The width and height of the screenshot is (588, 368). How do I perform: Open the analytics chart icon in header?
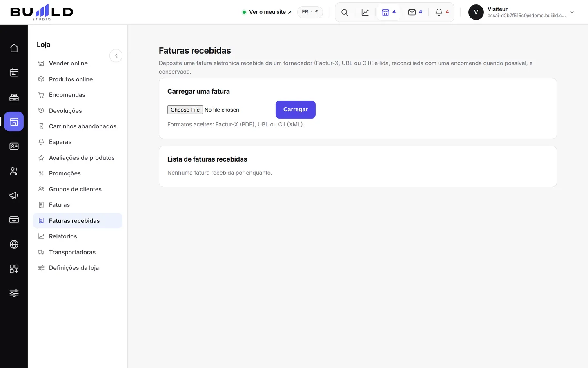[x=365, y=12]
